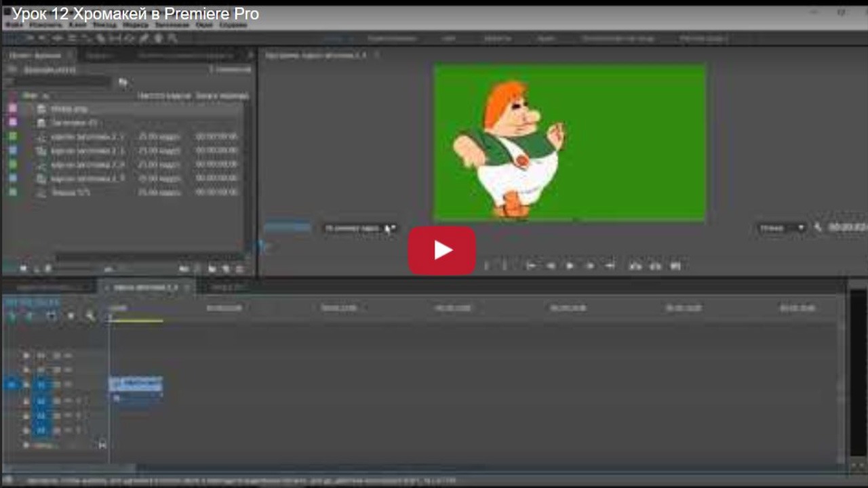This screenshot has height=488, width=868.
Task: Open Program monitor settings wrench
Action: coord(818,228)
